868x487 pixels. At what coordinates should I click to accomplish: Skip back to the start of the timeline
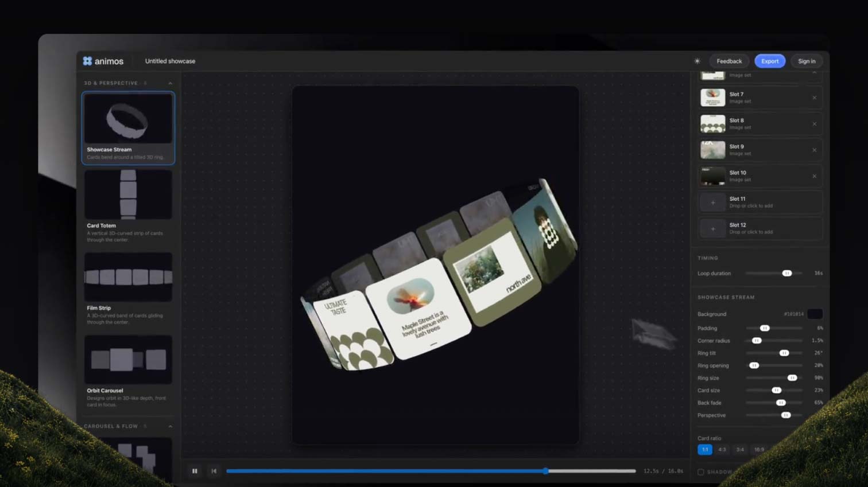[214, 471]
